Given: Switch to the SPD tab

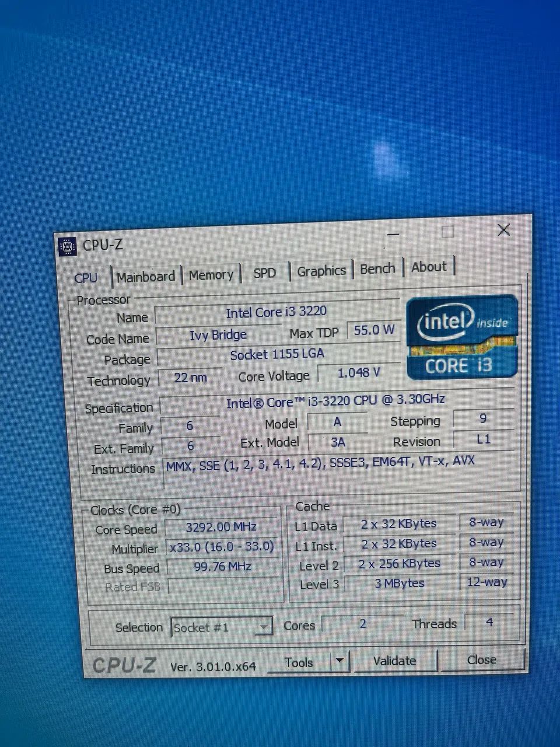Looking at the screenshot, I should [x=264, y=273].
